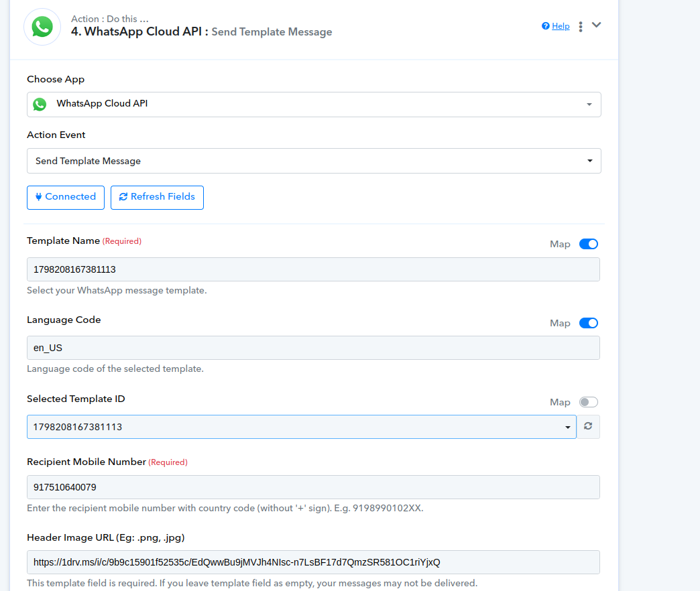This screenshot has height=591, width=700.
Task: Click the Header Image URL field
Action: pyautogui.click(x=313, y=562)
